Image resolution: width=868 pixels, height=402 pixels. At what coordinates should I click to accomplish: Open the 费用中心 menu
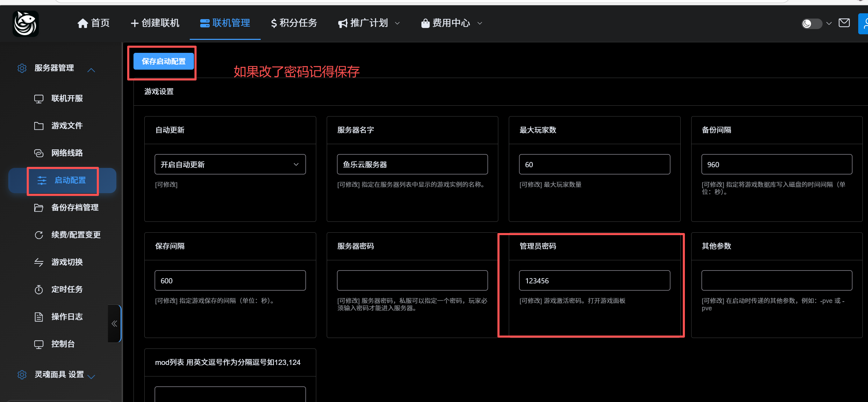click(x=451, y=23)
